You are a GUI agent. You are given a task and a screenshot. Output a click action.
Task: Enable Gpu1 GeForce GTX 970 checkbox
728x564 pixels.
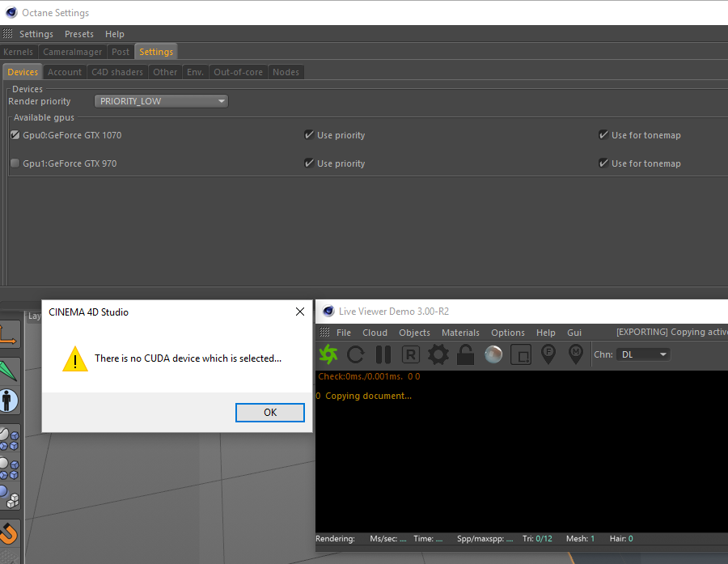pyautogui.click(x=15, y=163)
